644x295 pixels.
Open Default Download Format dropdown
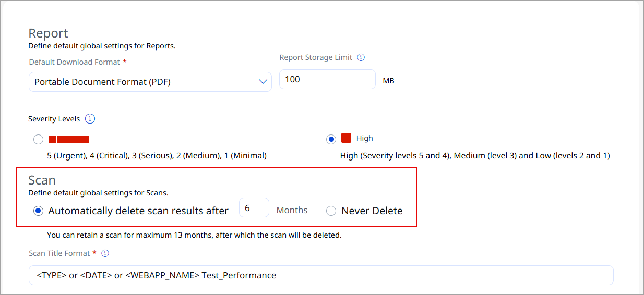pyautogui.click(x=150, y=82)
